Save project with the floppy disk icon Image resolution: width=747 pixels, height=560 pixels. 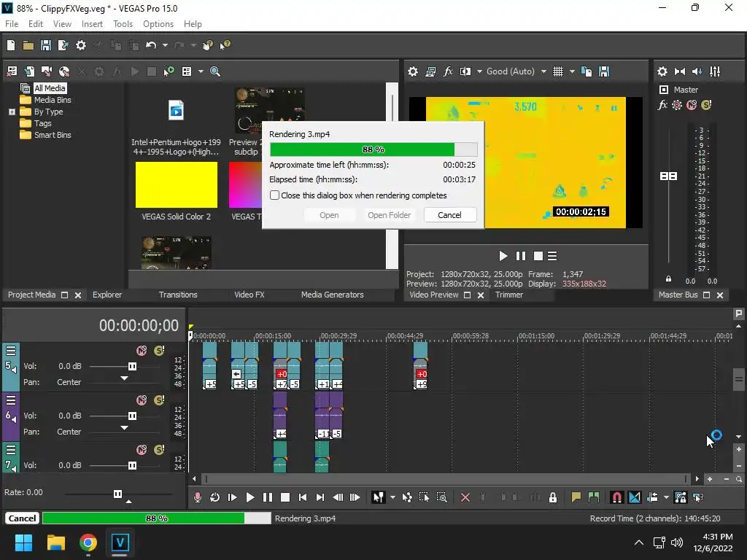(x=46, y=45)
